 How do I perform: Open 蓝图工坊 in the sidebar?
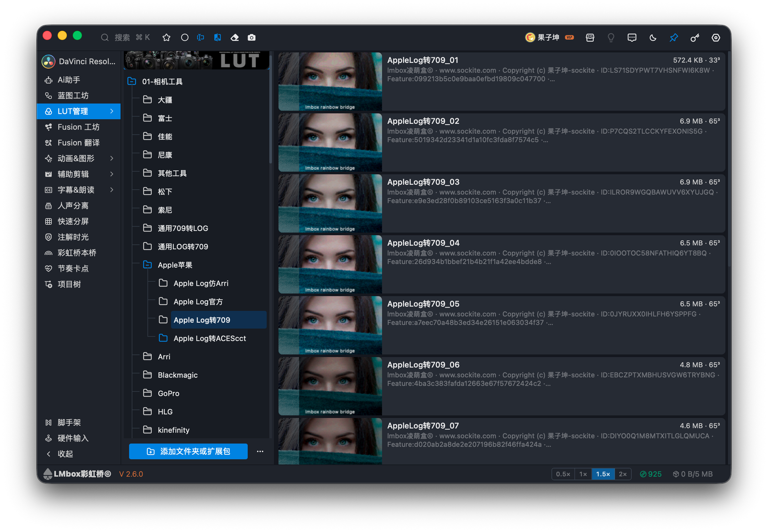click(79, 95)
